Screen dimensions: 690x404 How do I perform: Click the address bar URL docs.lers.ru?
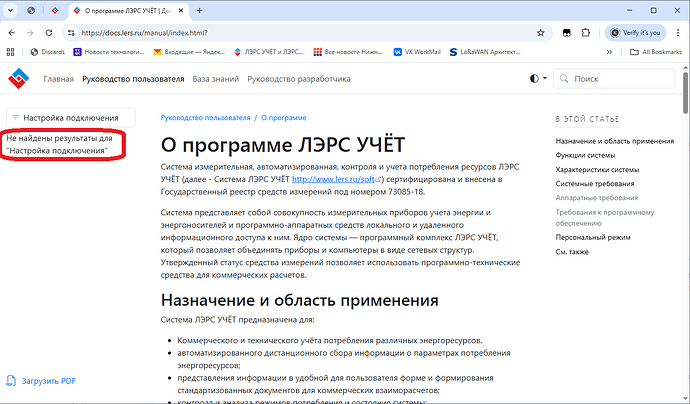pos(144,33)
